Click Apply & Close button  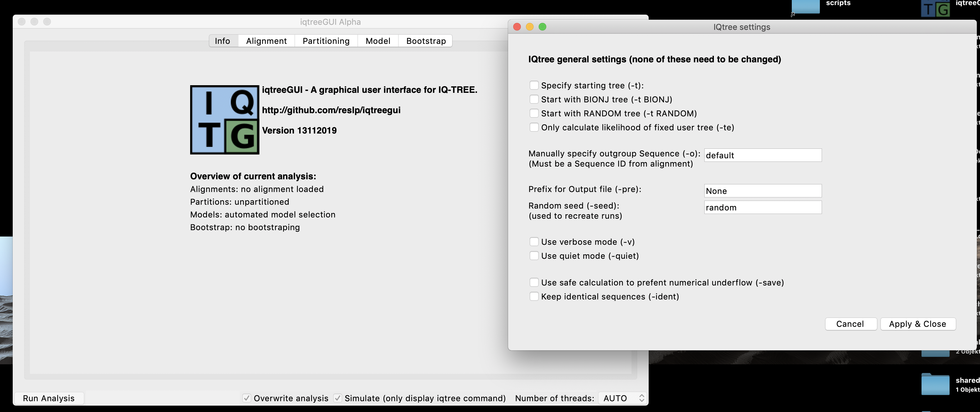917,324
